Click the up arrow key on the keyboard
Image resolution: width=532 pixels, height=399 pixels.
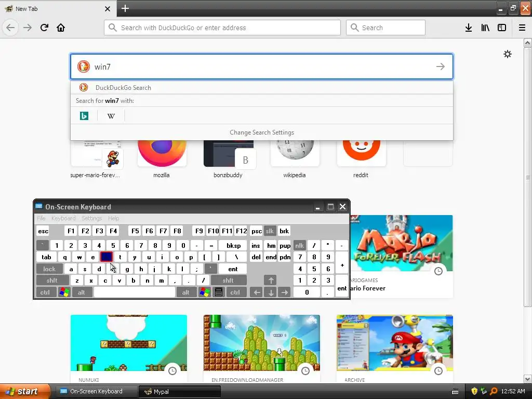(x=270, y=280)
